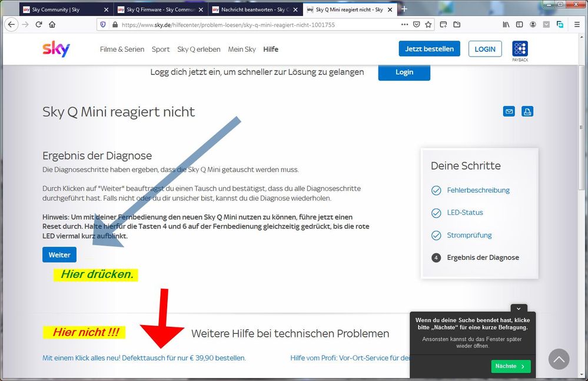Open the LED-Status step link
The height and width of the screenshot is (381, 588).
(465, 213)
